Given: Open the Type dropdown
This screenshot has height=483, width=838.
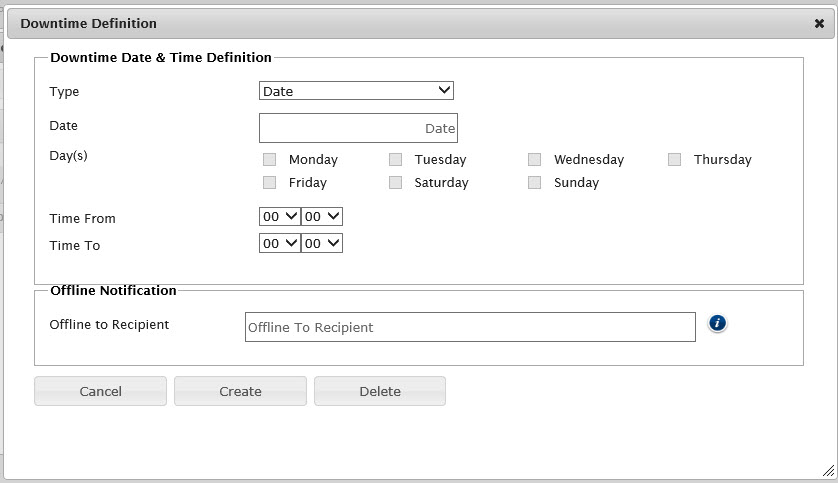Looking at the screenshot, I should (x=356, y=91).
